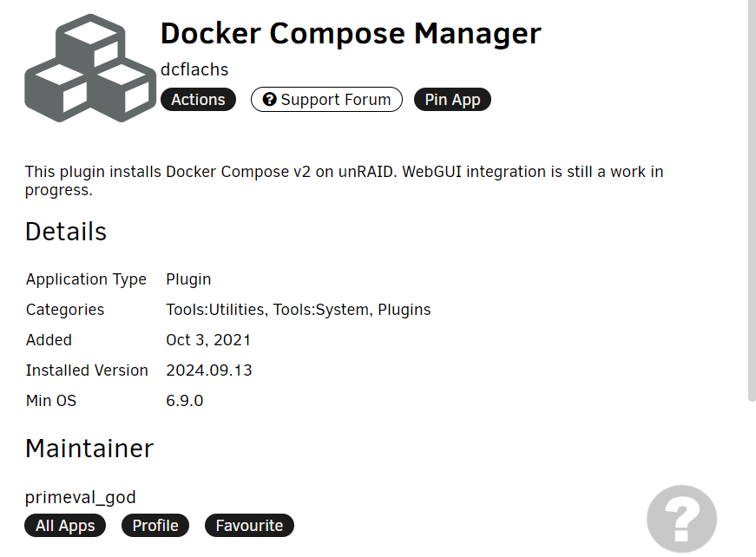Mark primeval_god as Favourite
Image resolution: width=756 pixels, height=557 pixels.
pyautogui.click(x=249, y=525)
